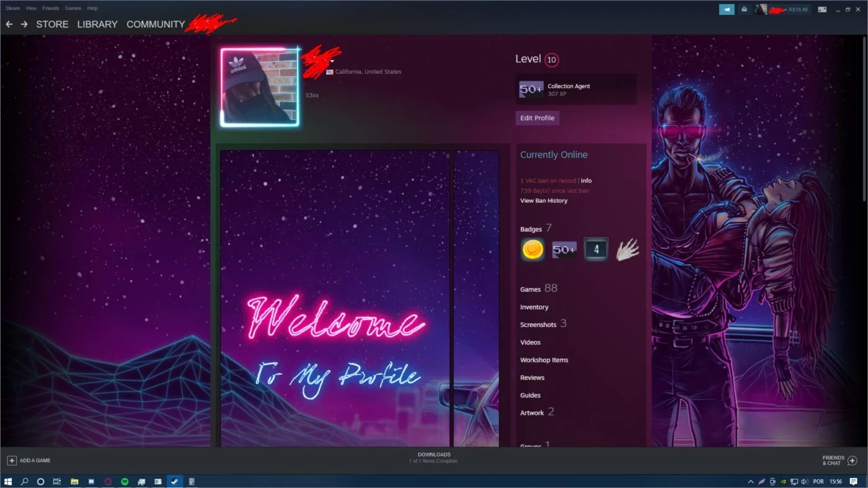Go back with the left arrow
This screenshot has width=868, height=488.
point(9,24)
